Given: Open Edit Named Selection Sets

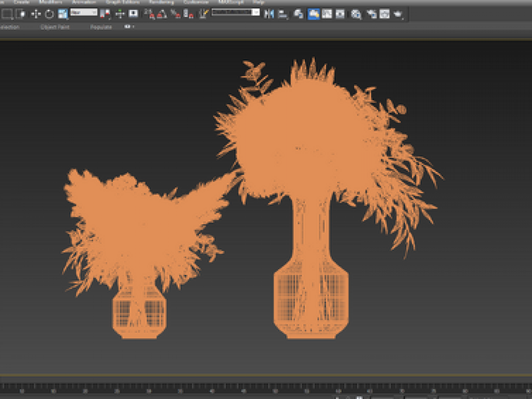Looking at the screenshot, I should tap(203, 14).
